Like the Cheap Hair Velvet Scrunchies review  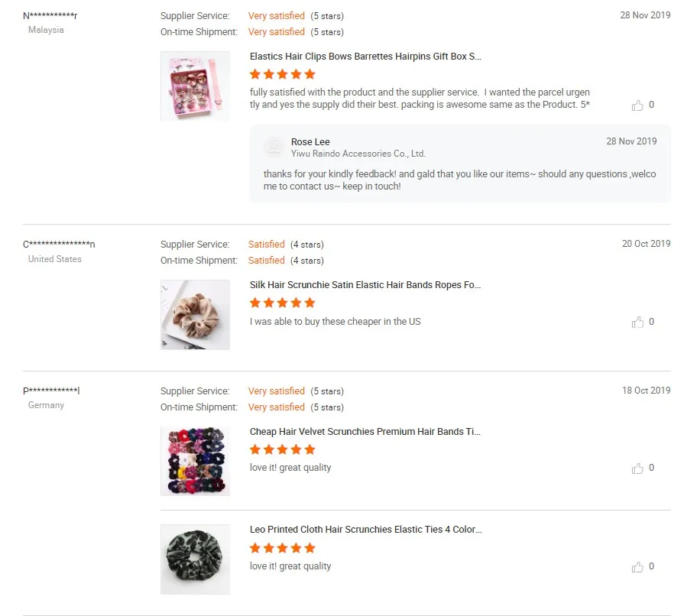pos(638,468)
